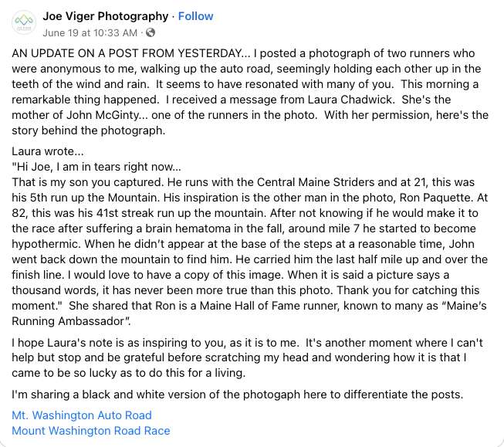Screen dimensions: 504x447
Task: Click the globe public-audience icon
Action: [x=151, y=32]
